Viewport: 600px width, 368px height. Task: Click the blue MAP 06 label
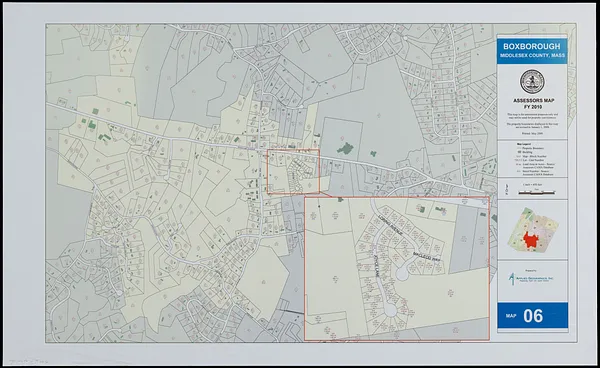(x=532, y=316)
